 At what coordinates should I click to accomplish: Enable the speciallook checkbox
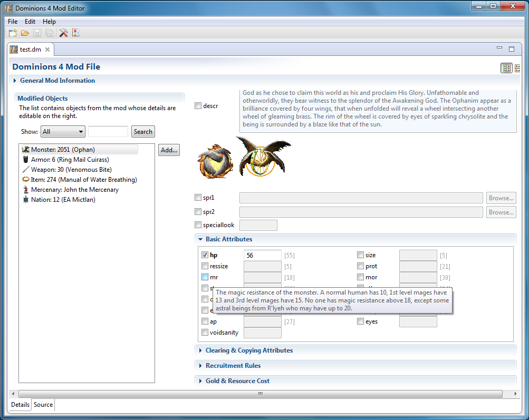[x=198, y=225]
